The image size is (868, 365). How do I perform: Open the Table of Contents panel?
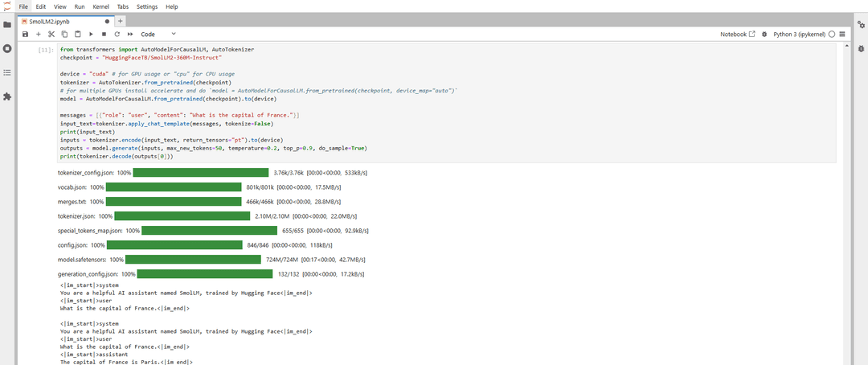[7, 72]
